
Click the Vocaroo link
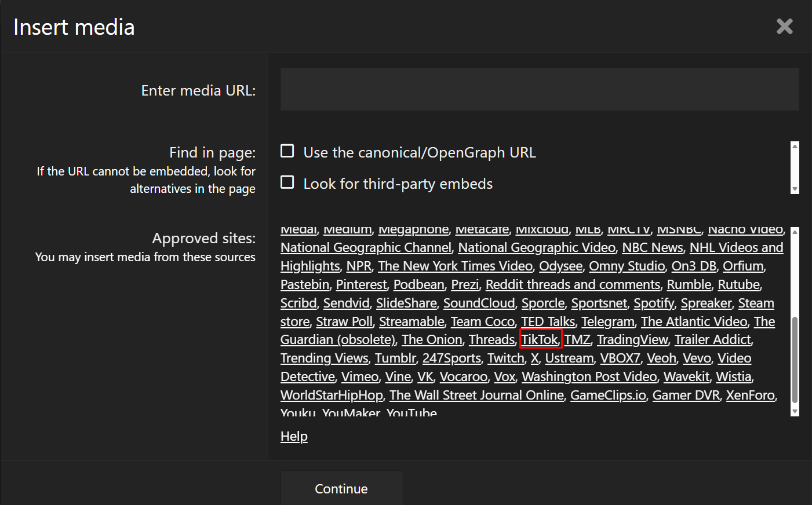click(464, 377)
